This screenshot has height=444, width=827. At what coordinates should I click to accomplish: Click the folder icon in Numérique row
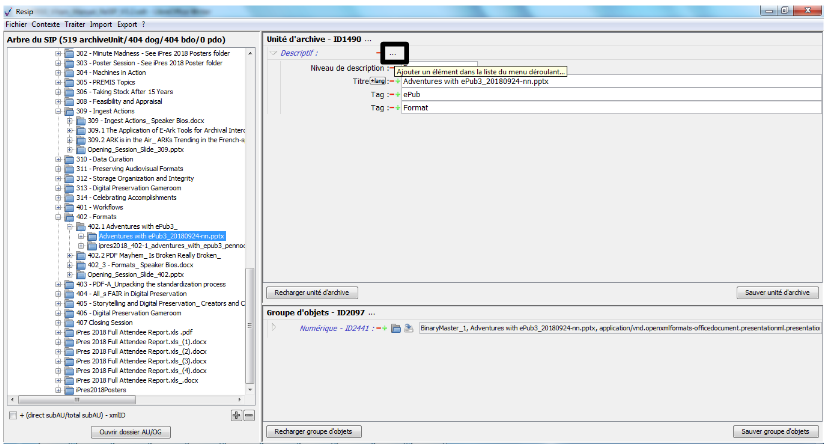[x=396, y=327]
